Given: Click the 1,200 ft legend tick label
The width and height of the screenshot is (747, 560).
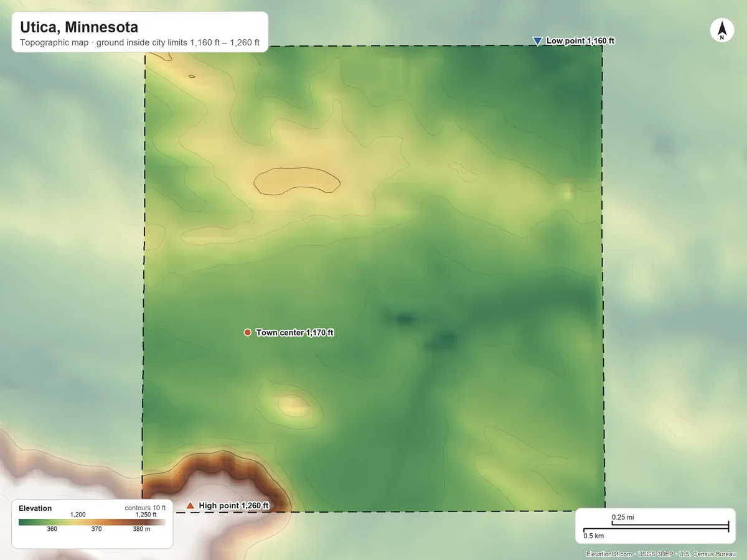Looking at the screenshot, I should coord(78,515).
